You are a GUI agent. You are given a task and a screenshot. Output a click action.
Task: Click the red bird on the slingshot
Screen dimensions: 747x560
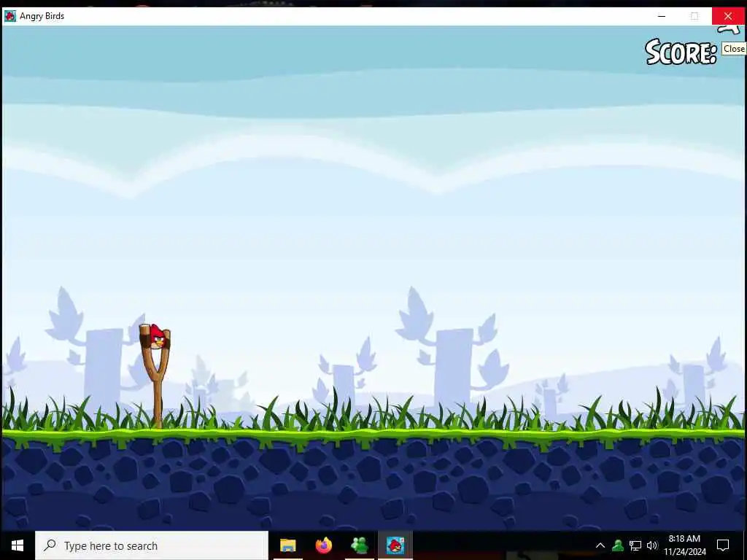[x=158, y=337]
